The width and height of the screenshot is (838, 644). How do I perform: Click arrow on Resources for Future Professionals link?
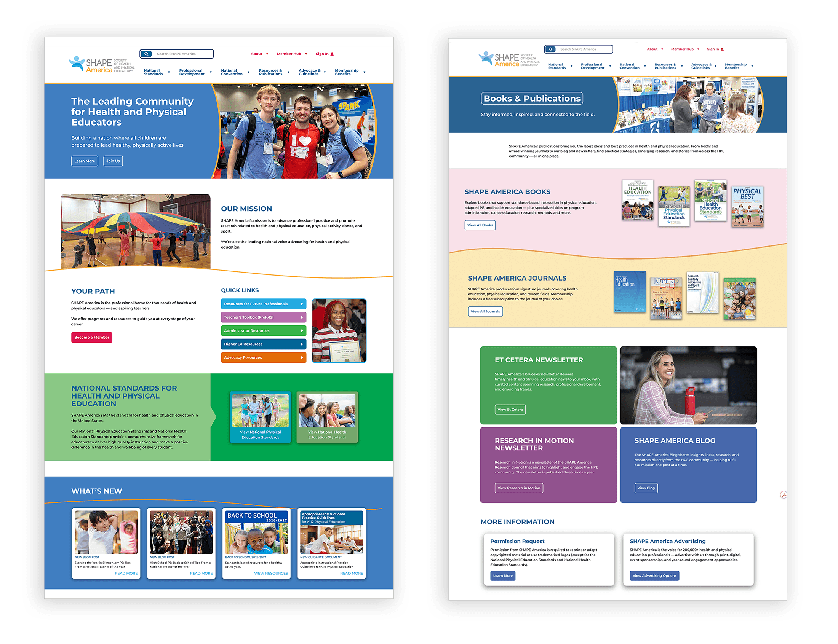pyautogui.click(x=302, y=304)
